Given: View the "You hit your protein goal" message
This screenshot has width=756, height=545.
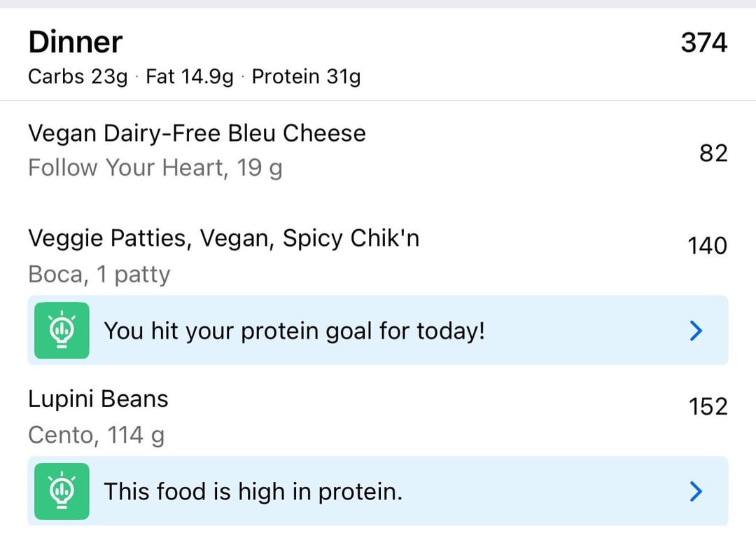Looking at the screenshot, I should pyautogui.click(x=294, y=331).
